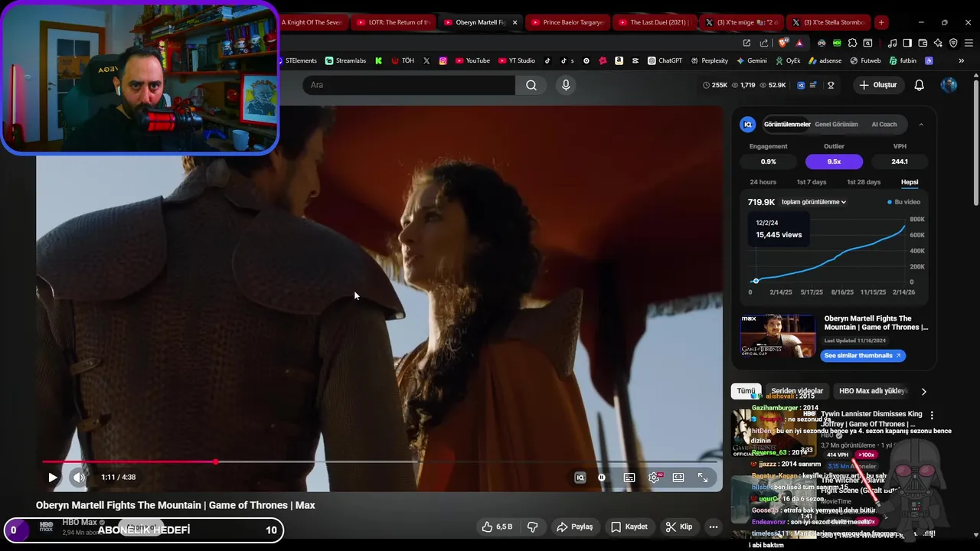Open browser hamburger main menu
Image resolution: width=980 pixels, height=551 pixels.
969,43
